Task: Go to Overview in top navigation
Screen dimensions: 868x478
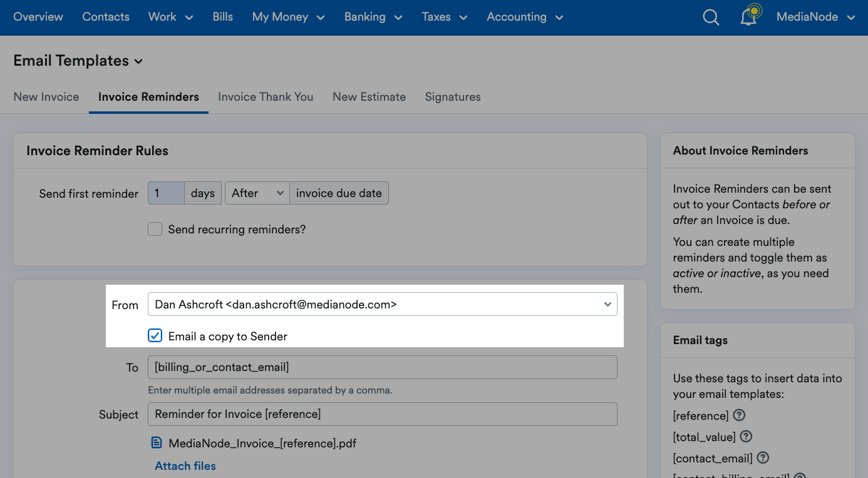Action: 38,17
